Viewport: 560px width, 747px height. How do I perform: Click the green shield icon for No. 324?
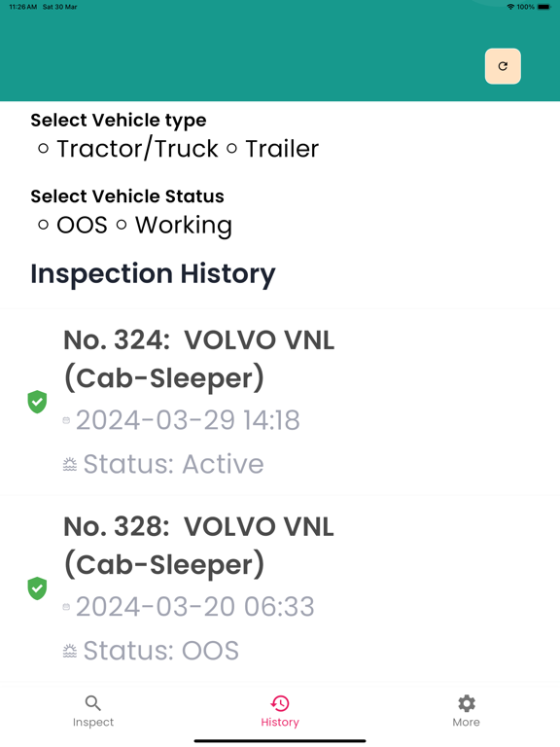click(37, 402)
